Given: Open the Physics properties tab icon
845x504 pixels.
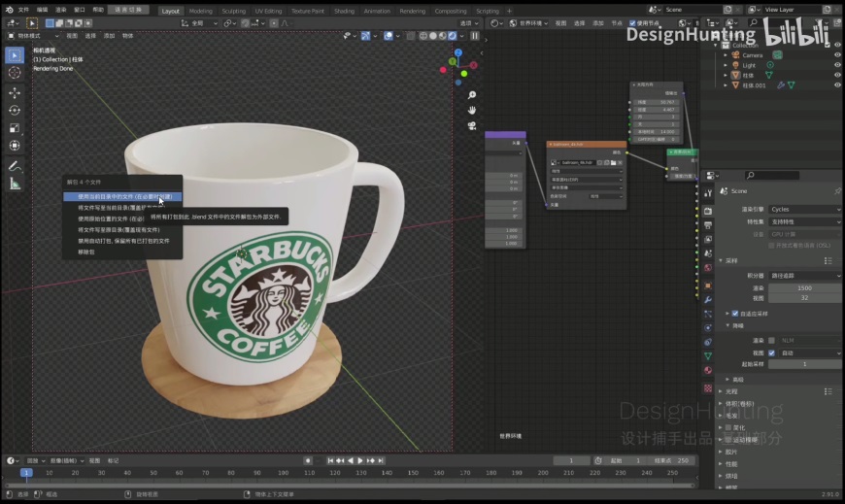Looking at the screenshot, I should click(708, 327).
